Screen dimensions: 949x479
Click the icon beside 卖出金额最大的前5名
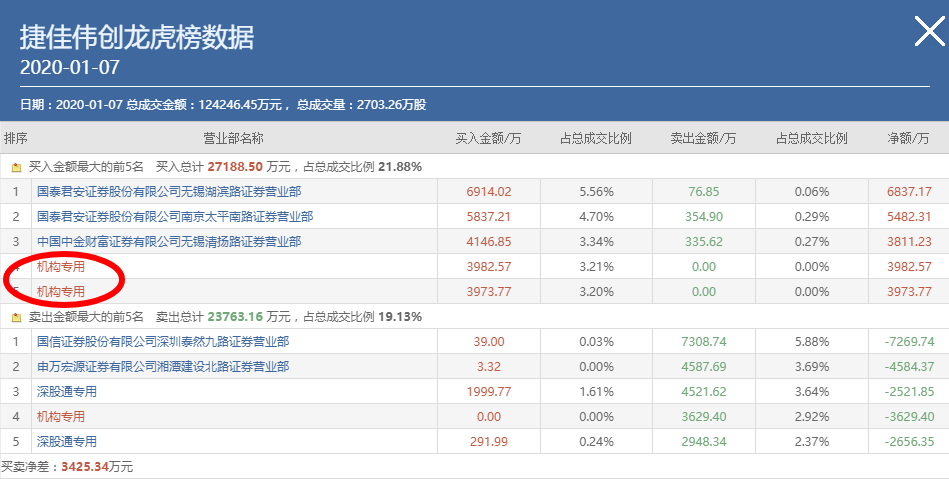click(x=16, y=317)
